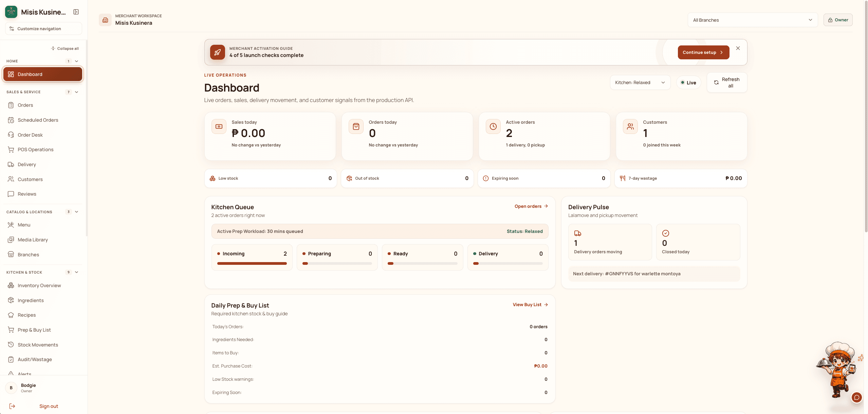Screen dimensions: 868x414
Task: Collapse the Sales & Service section
Action: pos(76,92)
